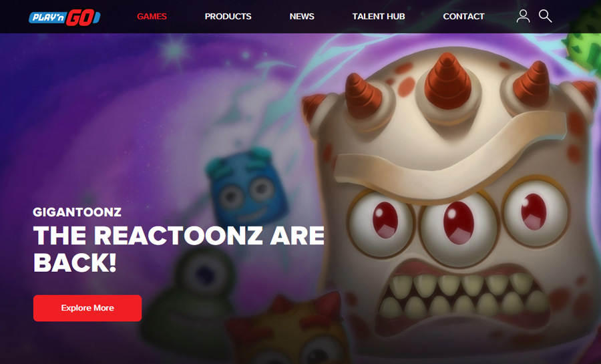Click the Play'n GO logo
The width and height of the screenshot is (601, 364).
[x=64, y=17]
